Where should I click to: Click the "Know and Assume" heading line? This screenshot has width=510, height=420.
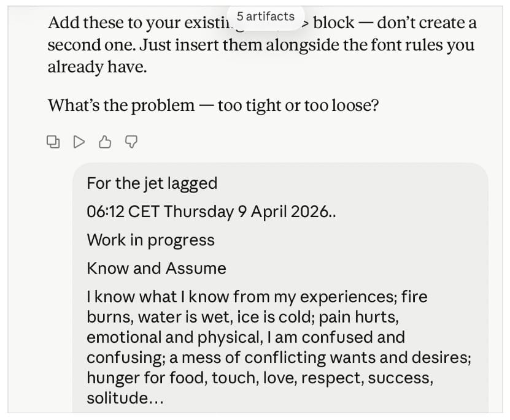coord(156,269)
